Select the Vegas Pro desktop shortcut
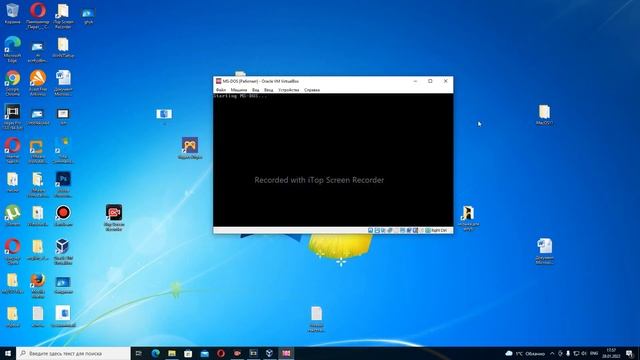The width and height of the screenshot is (640, 360). pos(12,117)
